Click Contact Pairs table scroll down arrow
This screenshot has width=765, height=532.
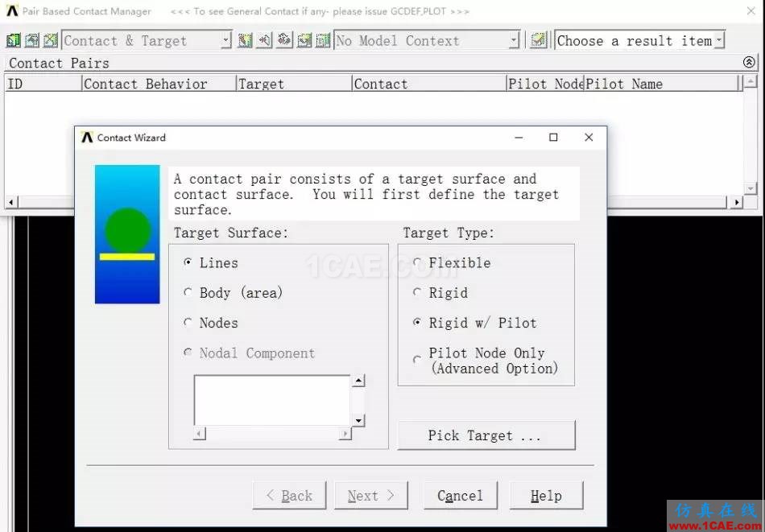(751, 188)
